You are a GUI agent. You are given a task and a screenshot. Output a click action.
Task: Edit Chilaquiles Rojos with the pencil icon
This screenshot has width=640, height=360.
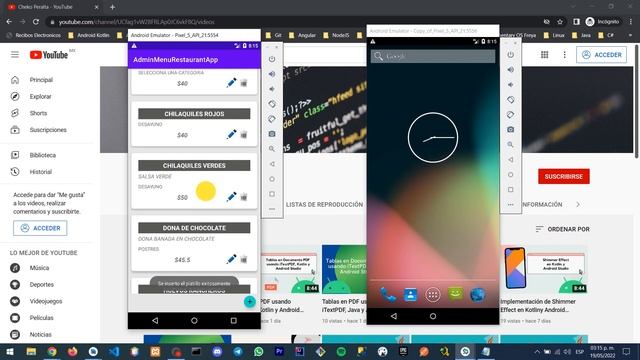[x=231, y=134]
